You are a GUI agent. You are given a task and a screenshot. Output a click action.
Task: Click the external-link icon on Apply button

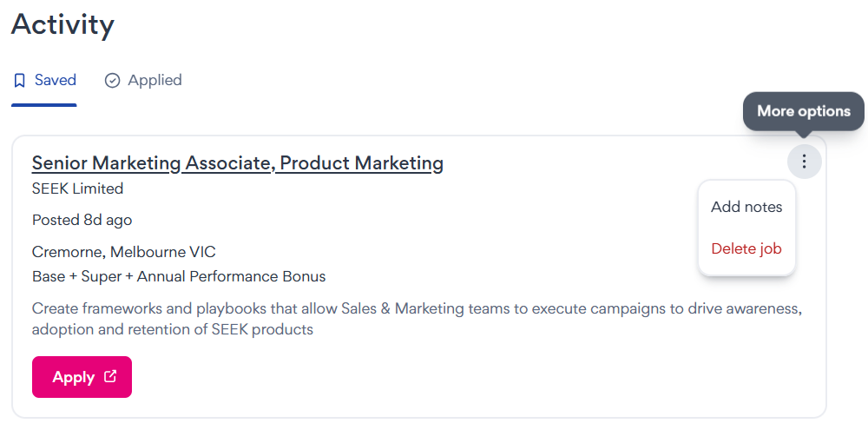point(110,377)
